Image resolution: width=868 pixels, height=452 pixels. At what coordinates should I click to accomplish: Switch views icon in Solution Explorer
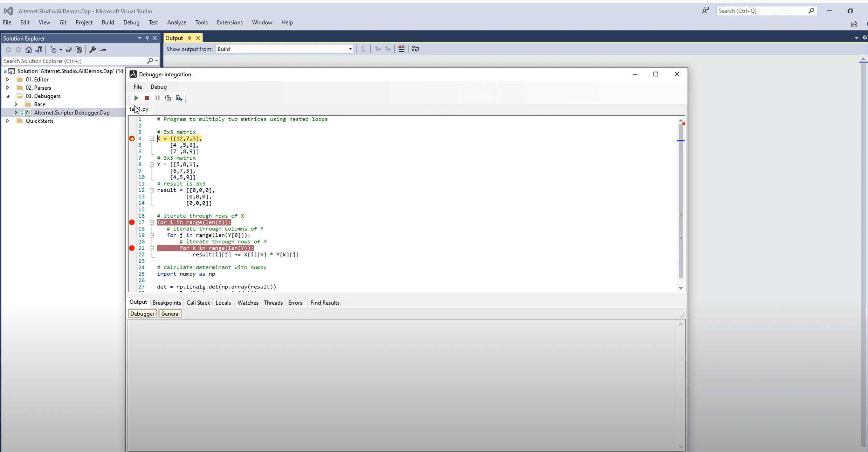click(39, 50)
